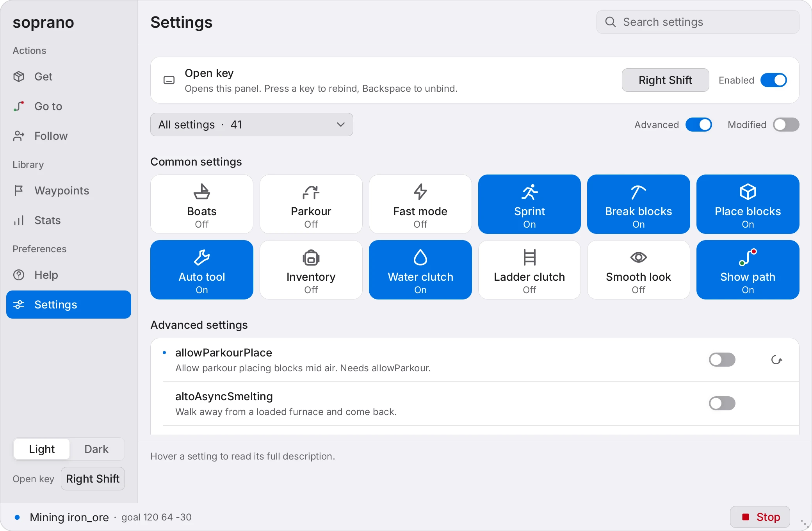
Task: Click the Place blocks cube icon
Action: pos(748,192)
